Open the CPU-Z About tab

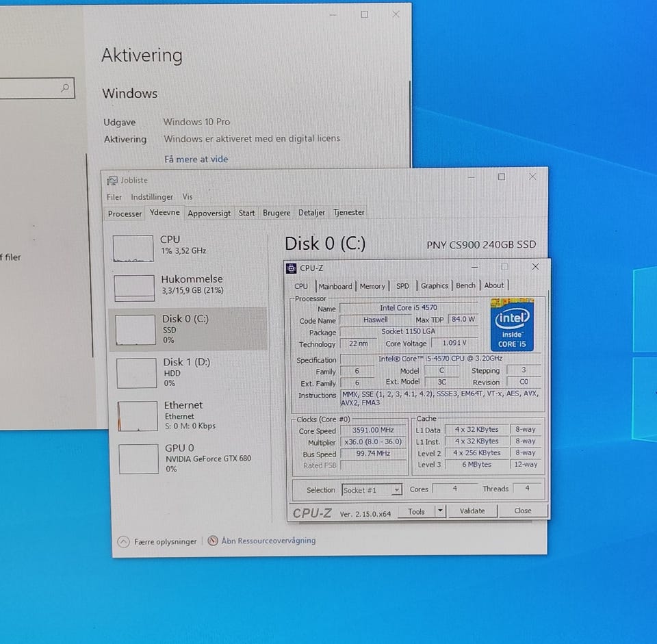click(493, 285)
